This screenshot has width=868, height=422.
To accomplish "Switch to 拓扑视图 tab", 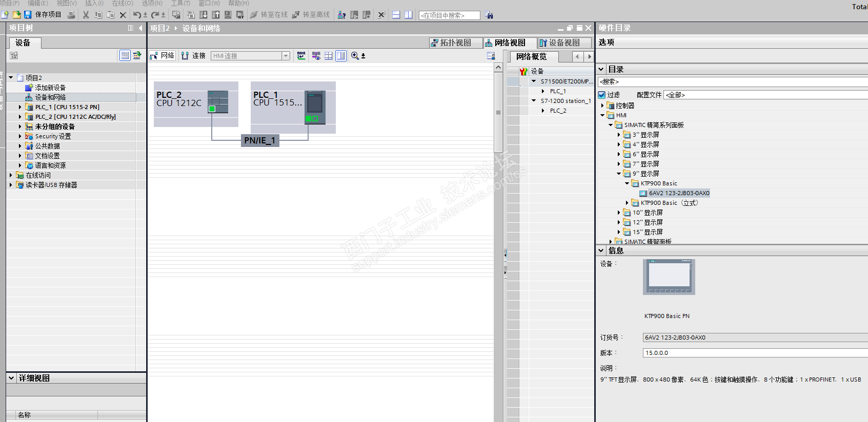I will (x=456, y=43).
